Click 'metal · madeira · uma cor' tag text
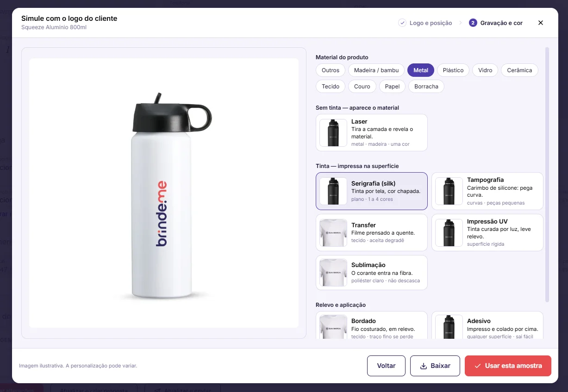Viewport: 568px width, 392px height. click(x=381, y=144)
